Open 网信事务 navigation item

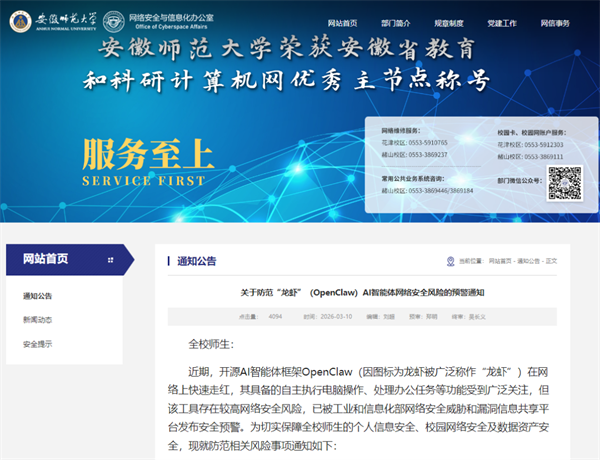[x=557, y=22]
